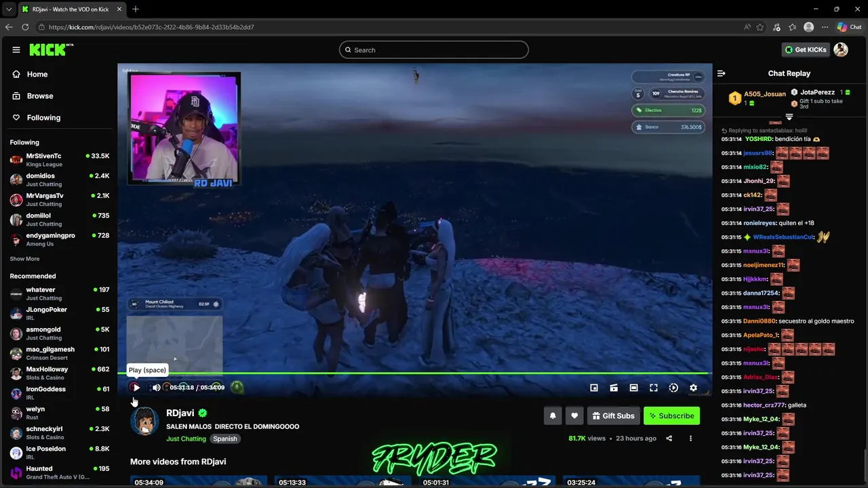Open the three-dot more options menu

(x=690, y=439)
